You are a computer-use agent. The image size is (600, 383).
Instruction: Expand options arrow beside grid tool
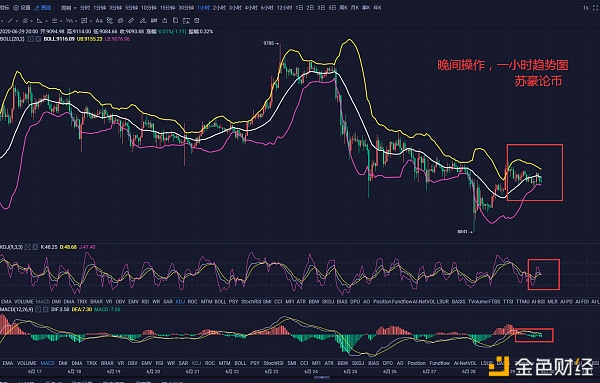point(91,21)
